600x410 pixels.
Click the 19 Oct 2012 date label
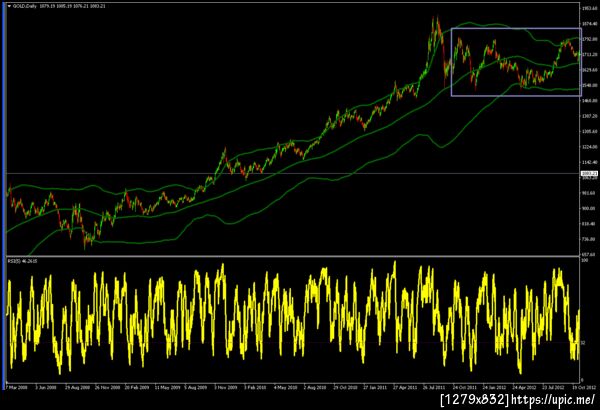pyautogui.click(x=584, y=387)
